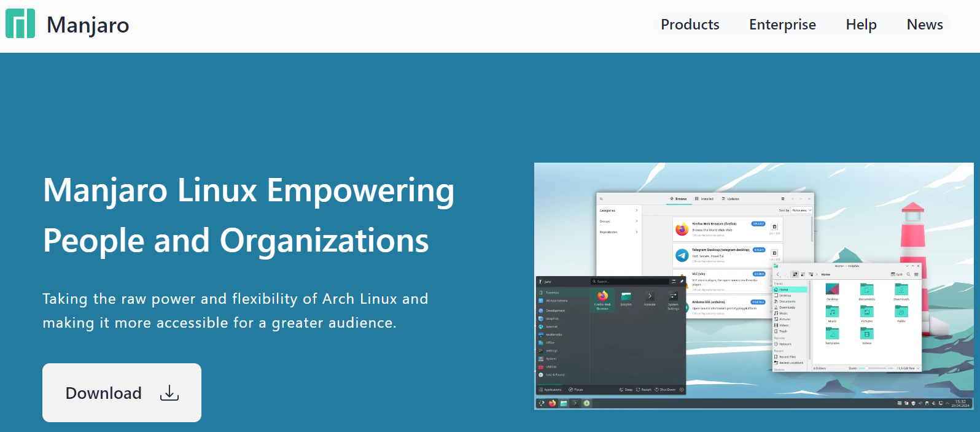Open the News page
This screenshot has height=432, width=980.
tap(924, 25)
